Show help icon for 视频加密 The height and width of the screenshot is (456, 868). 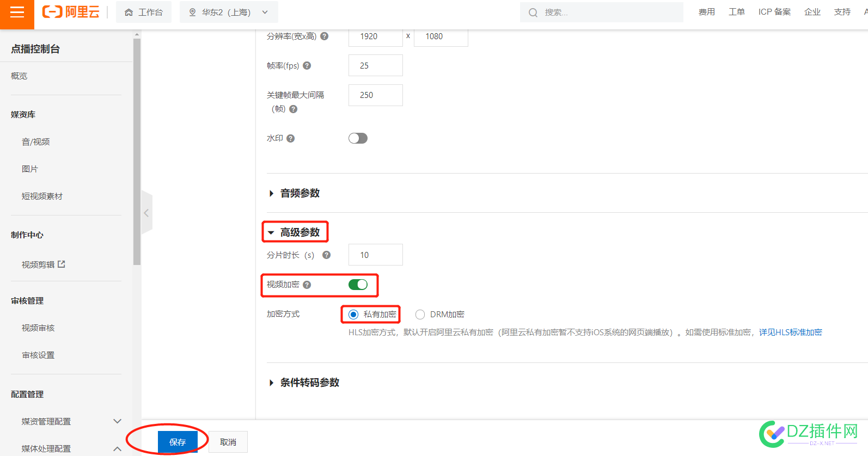coord(307,285)
